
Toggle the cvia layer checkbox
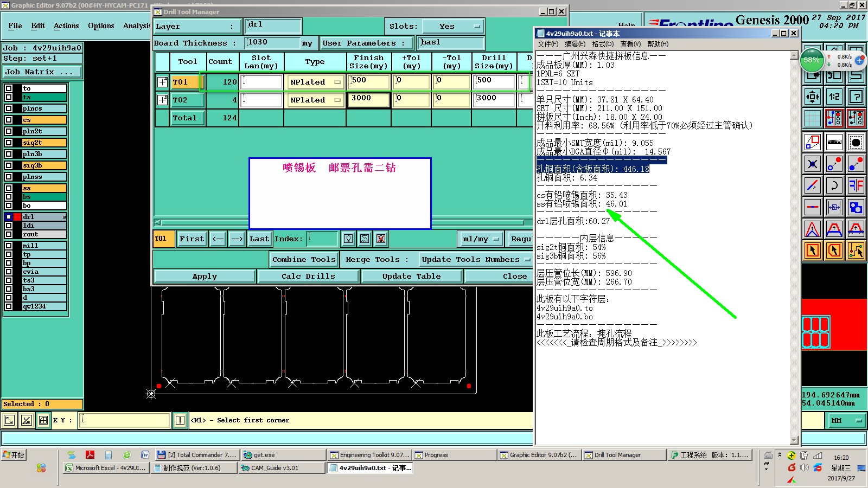coord(9,272)
